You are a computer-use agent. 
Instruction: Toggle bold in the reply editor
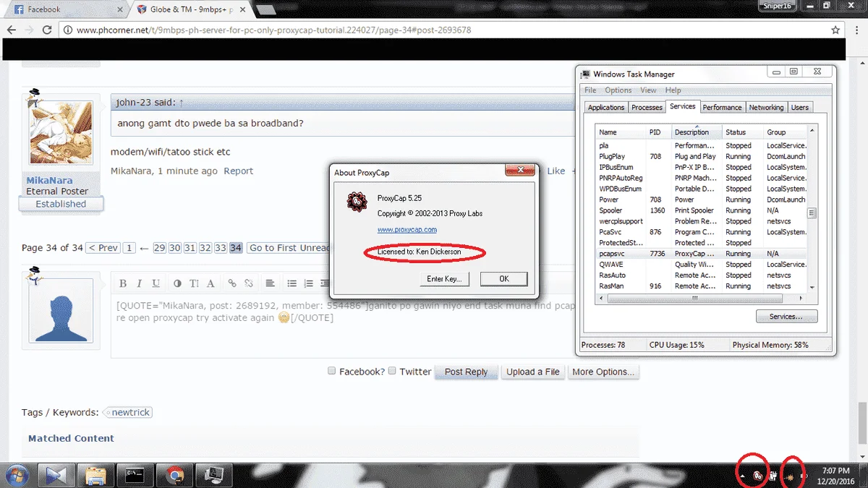[x=123, y=283]
